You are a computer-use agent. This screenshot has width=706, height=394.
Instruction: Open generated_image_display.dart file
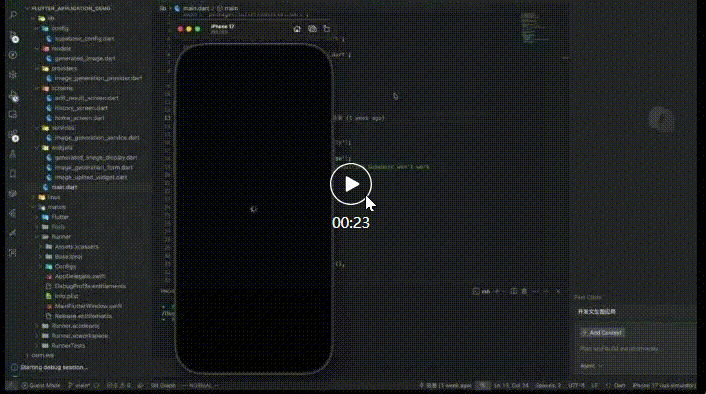click(x=95, y=158)
